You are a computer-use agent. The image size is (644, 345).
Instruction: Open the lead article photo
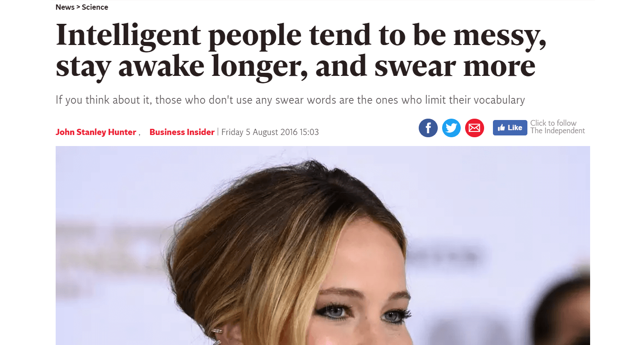(322, 245)
